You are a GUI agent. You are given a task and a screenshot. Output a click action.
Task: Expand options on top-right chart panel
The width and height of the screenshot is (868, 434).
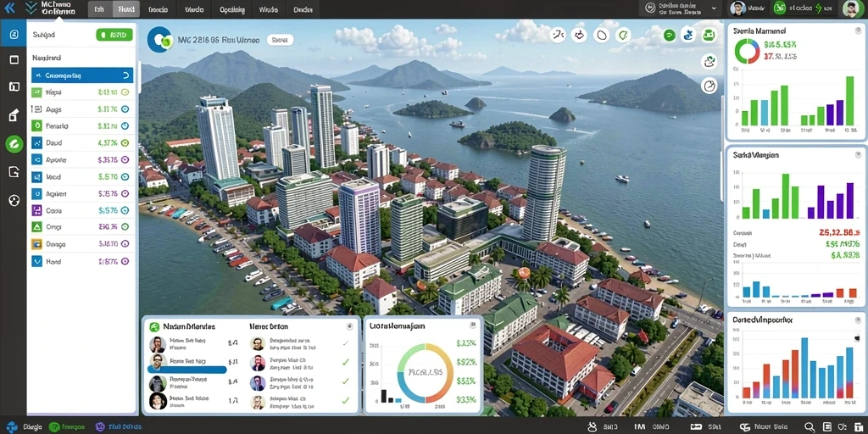coord(857,31)
